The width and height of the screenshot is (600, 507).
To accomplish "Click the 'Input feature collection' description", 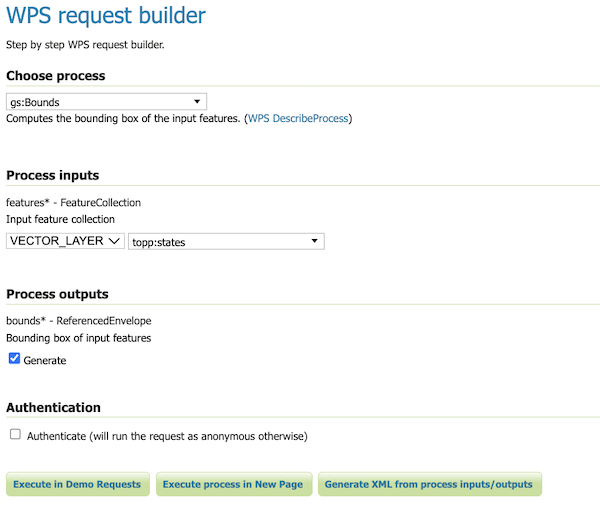I will coord(61,219).
